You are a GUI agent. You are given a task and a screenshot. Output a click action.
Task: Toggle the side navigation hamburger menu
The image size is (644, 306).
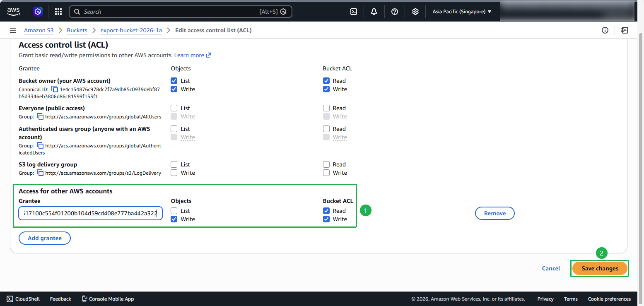13,30
